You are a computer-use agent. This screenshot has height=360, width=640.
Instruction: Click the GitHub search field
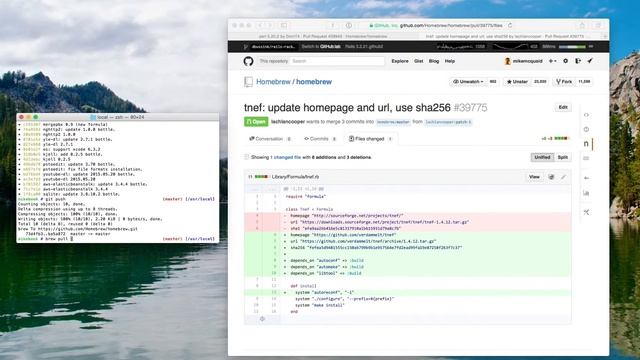[x=337, y=61]
